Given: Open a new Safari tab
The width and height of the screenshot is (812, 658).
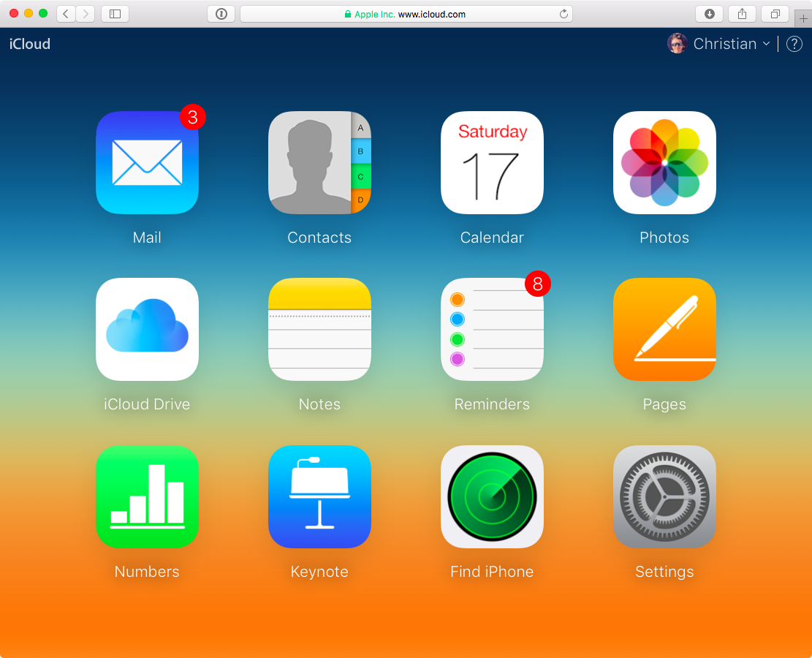Looking at the screenshot, I should click(803, 19).
